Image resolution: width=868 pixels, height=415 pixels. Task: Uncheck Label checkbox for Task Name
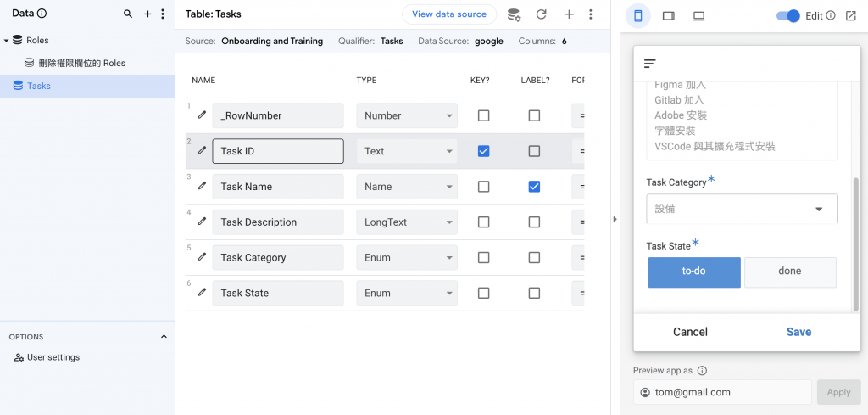point(534,187)
